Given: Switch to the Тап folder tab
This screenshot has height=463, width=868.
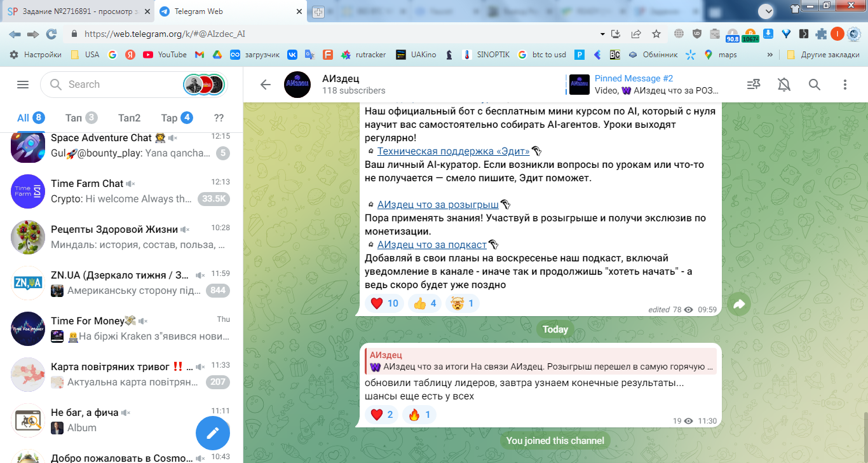Looking at the screenshot, I should point(81,118).
